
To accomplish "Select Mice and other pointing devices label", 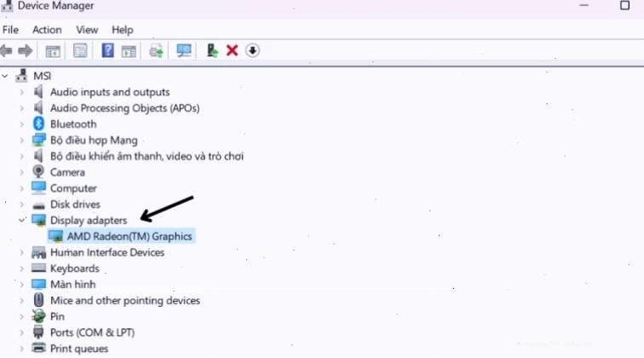I will pyautogui.click(x=125, y=300).
